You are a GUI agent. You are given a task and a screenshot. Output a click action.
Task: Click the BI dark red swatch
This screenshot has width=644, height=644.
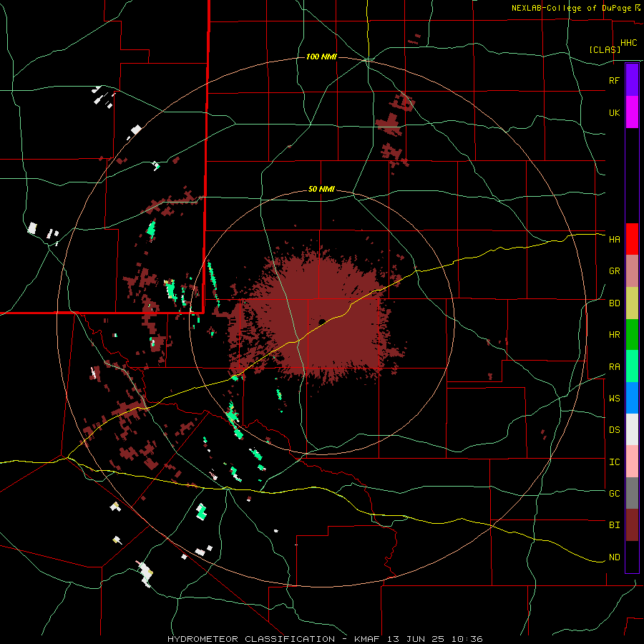[x=632, y=525]
